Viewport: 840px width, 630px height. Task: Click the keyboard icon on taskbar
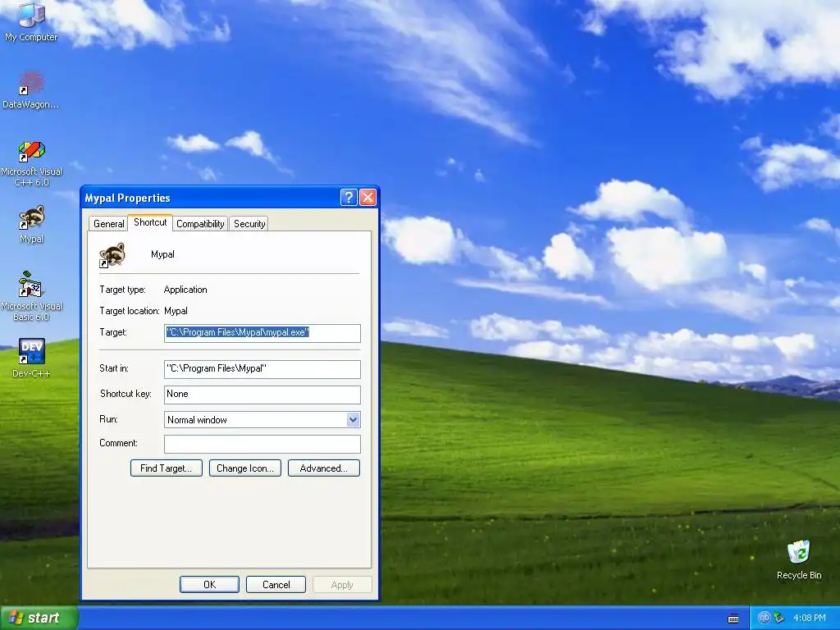pyautogui.click(x=733, y=619)
